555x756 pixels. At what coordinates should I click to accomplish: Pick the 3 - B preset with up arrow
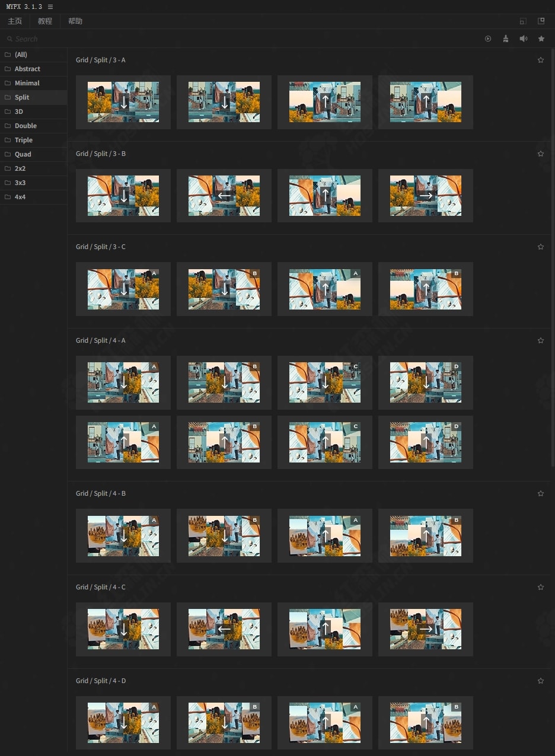(325, 196)
